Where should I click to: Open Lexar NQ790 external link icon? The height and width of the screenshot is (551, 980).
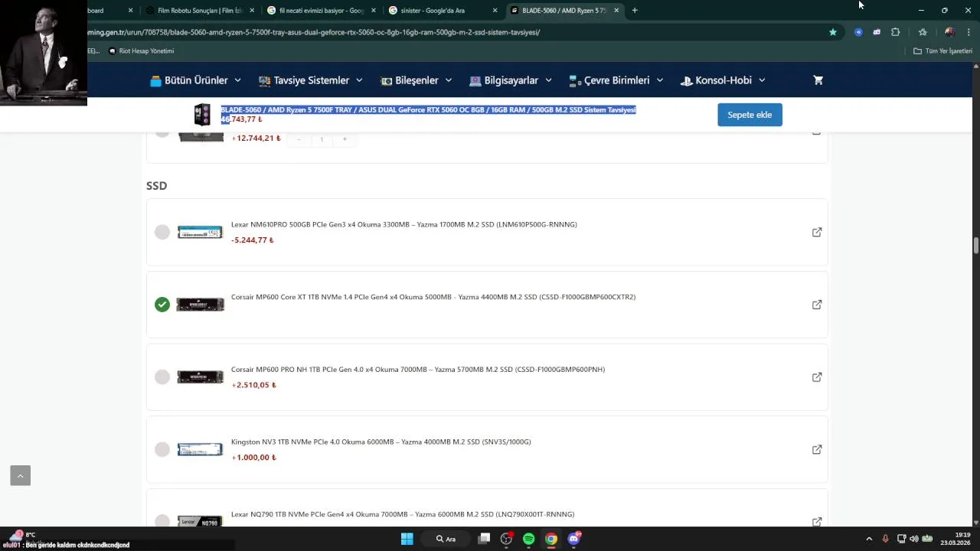(817, 521)
